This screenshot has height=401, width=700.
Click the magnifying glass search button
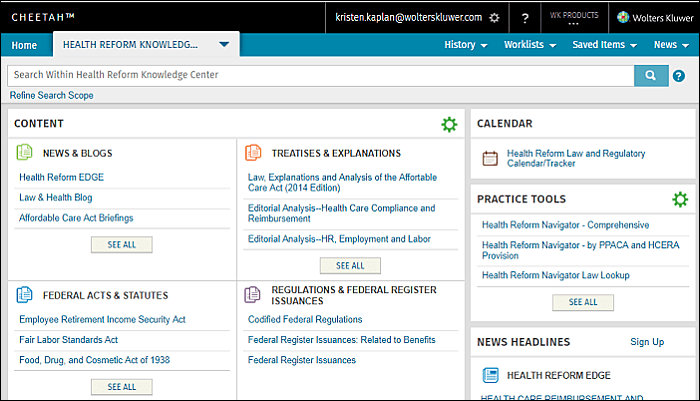pos(650,75)
